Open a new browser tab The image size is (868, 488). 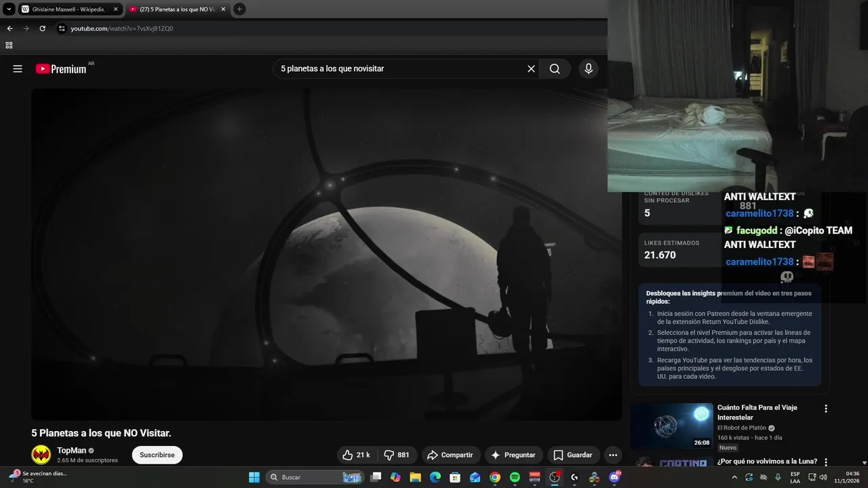239,9
